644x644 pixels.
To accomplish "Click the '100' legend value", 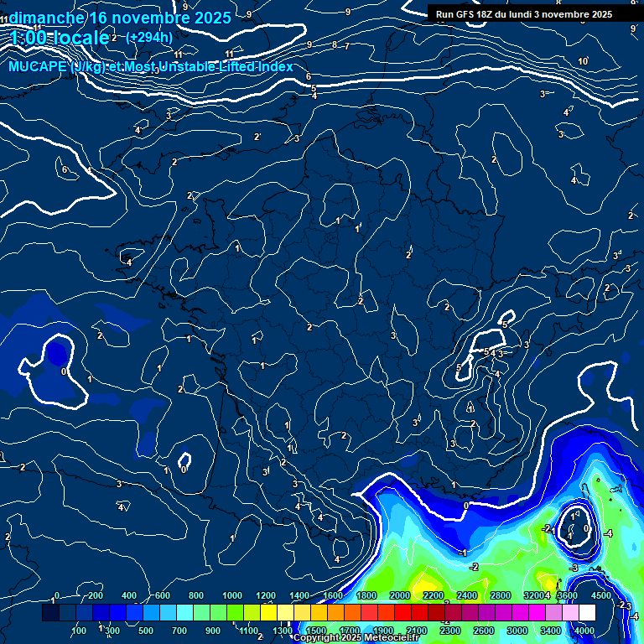I will (79, 631).
